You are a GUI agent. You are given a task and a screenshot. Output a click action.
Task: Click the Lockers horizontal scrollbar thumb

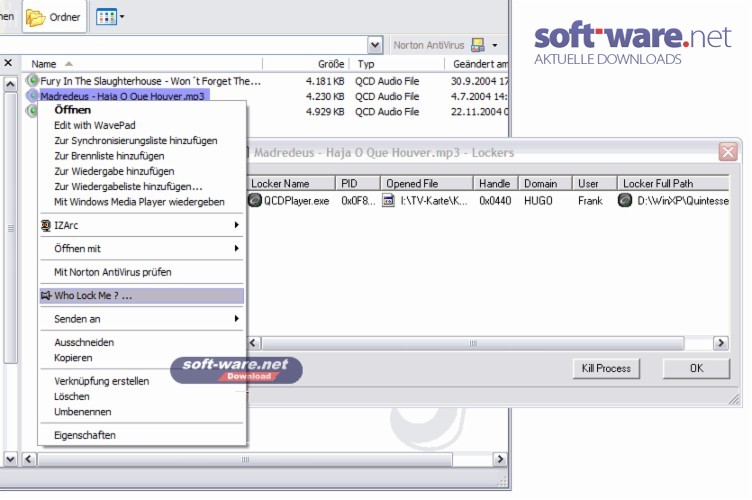coord(473,343)
